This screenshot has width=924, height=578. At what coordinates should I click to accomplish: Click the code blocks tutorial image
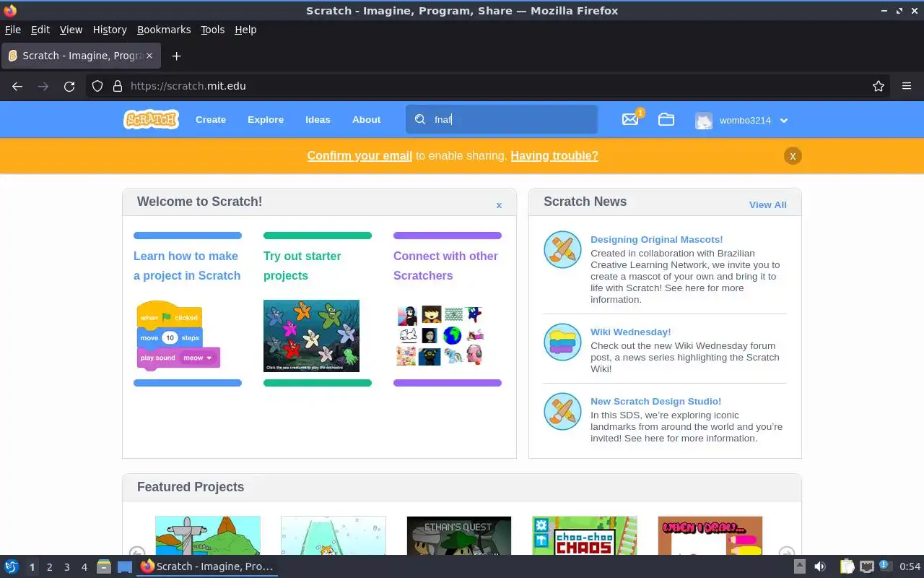pyautogui.click(x=179, y=336)
